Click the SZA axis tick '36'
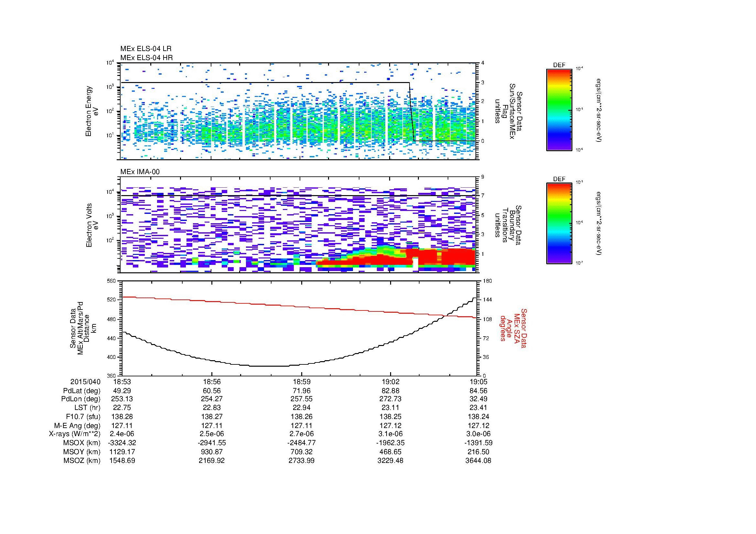756x534 pixels. [486, 357]
